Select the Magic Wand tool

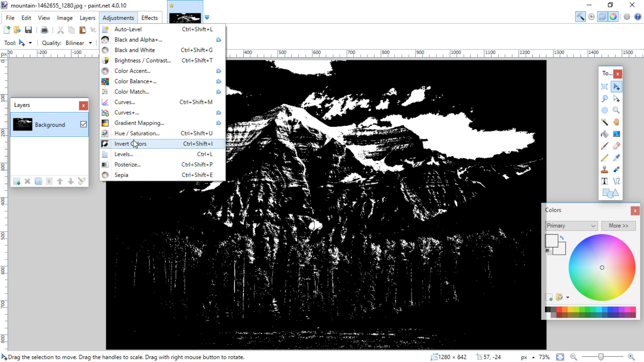coord(604,122)
